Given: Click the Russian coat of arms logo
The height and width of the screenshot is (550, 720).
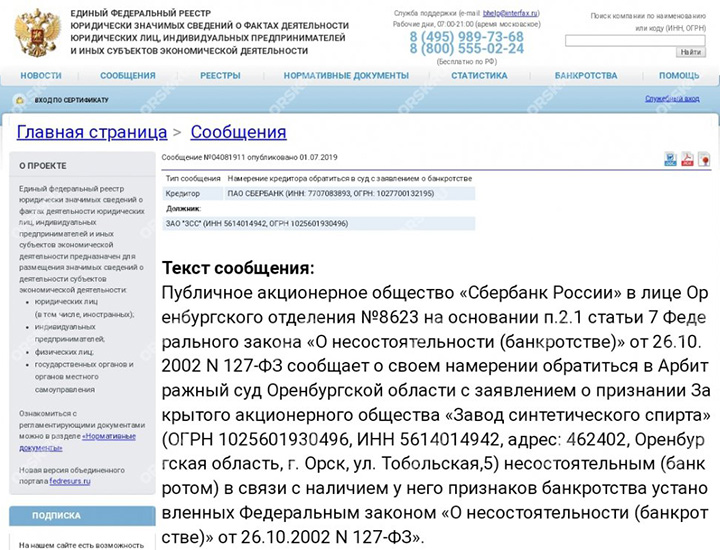Looking at the screenshot, I should (38, 32).
